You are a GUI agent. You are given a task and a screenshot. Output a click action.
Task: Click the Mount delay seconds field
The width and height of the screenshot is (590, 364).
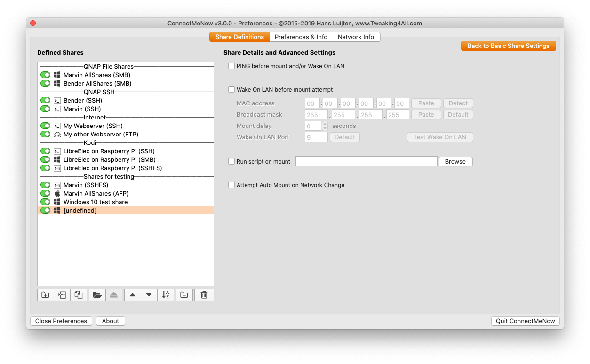(313, 126)
